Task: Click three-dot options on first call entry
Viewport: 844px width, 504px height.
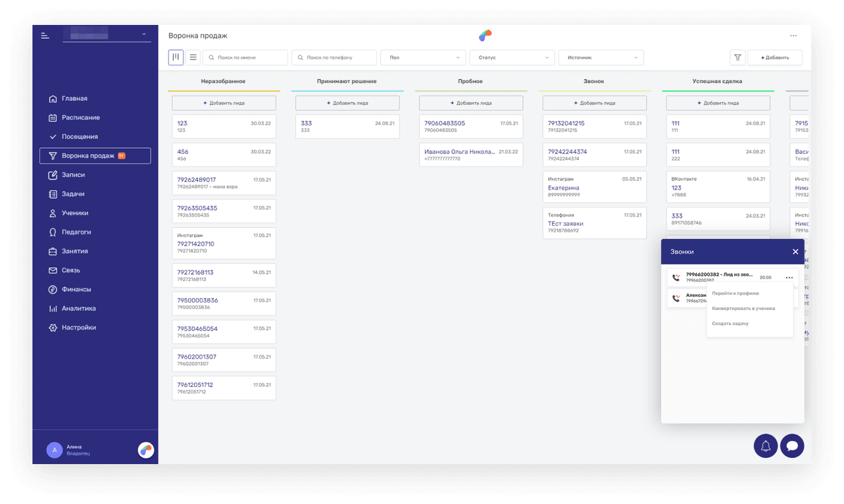Action: tap(790, 278)
